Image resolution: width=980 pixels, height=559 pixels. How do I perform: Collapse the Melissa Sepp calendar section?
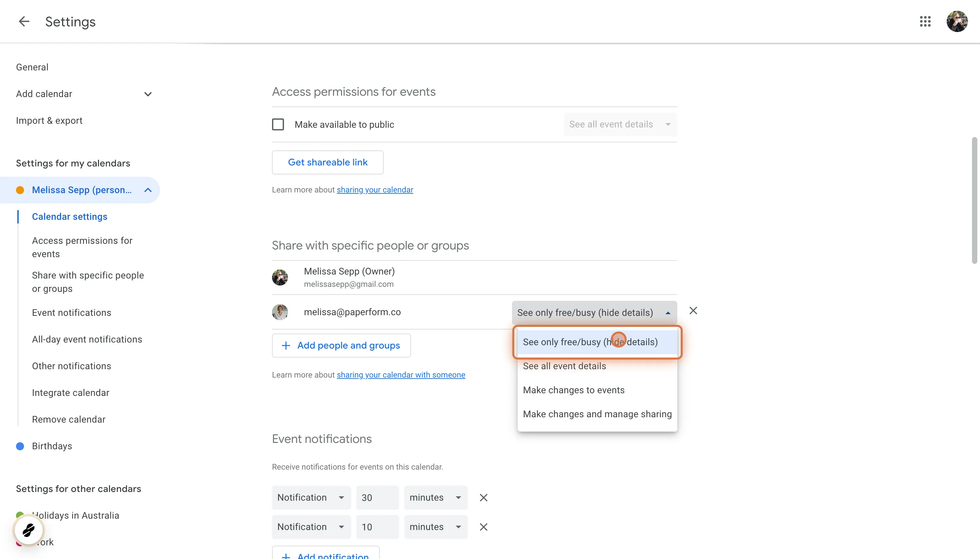[148, 190]
